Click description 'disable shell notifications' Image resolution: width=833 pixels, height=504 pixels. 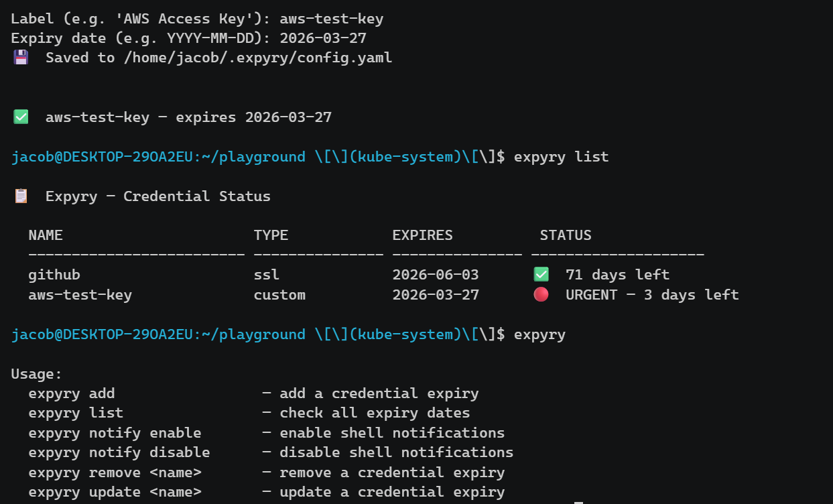click(397, 452)
